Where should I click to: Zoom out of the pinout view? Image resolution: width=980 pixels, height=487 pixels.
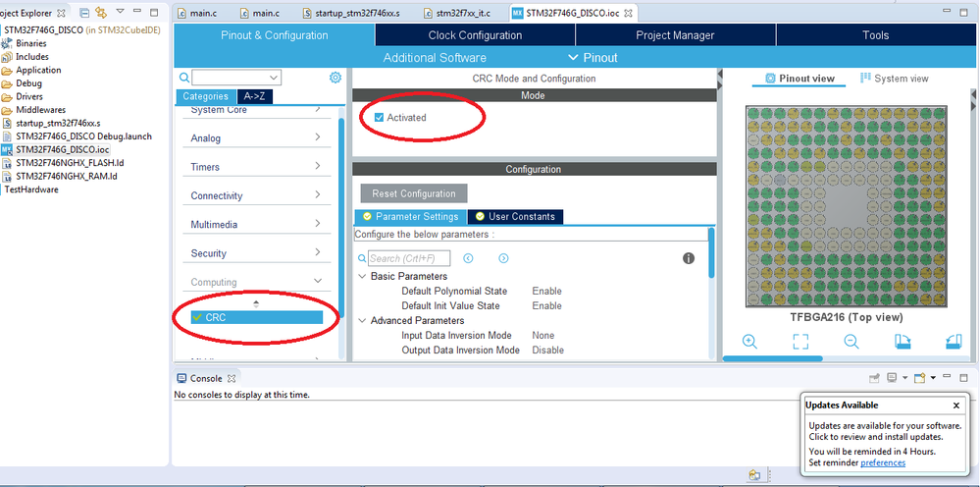[851, 342]
